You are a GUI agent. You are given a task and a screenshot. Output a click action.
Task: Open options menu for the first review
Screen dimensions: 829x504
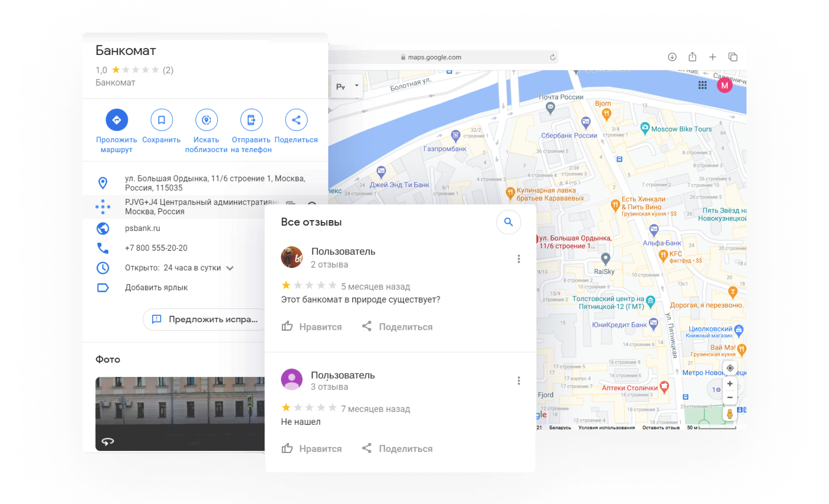click(x=518, y=259)
